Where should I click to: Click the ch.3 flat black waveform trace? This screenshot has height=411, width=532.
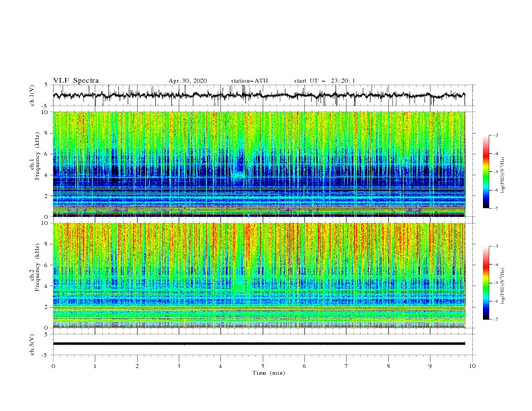pos(259,344)
